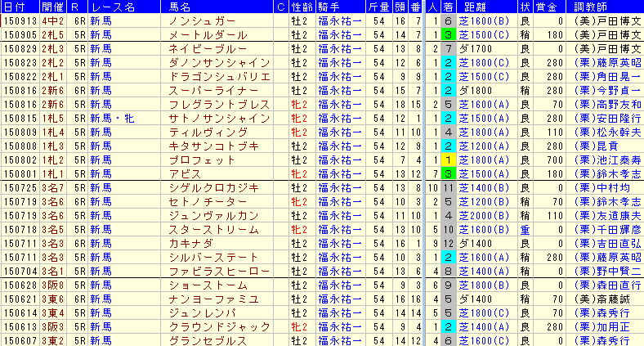
Task: Select horse name シゲルクロカジキ
Action: tap(213, 188)
